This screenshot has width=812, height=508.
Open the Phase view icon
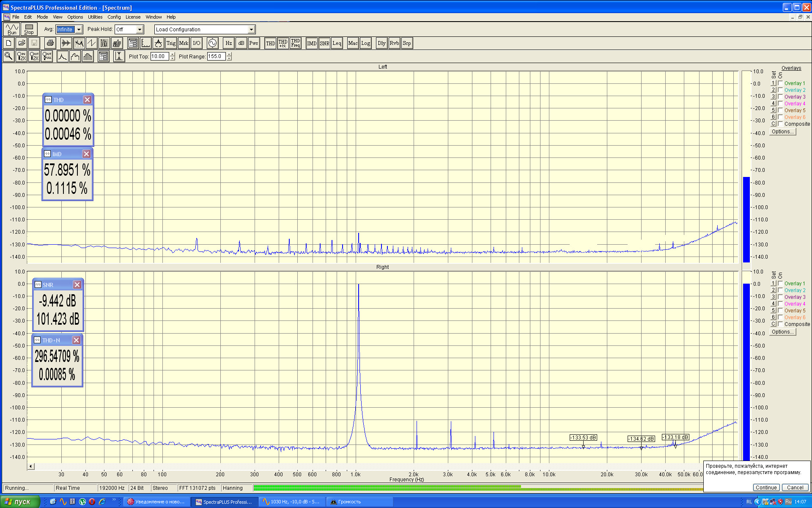pyautogui.click(x=91, y=43)
